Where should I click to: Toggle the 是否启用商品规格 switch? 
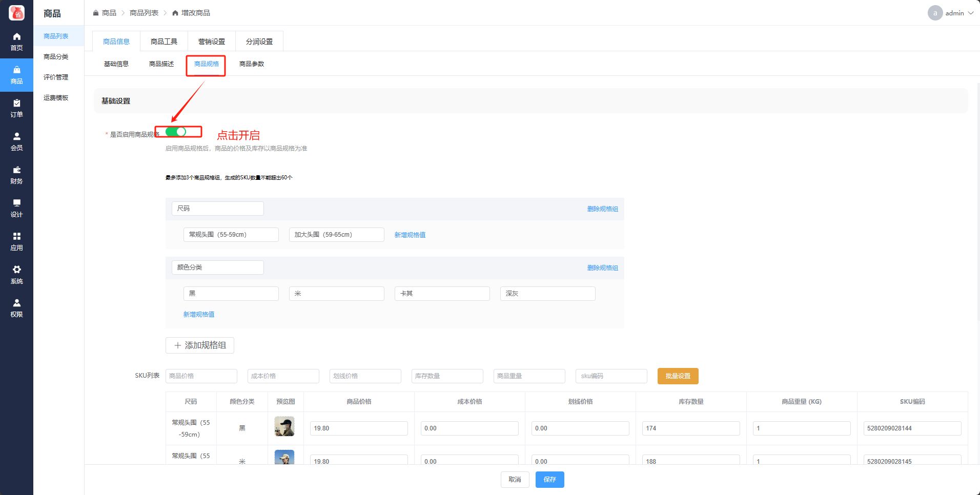pyautogui.click(x=176, y=132)
